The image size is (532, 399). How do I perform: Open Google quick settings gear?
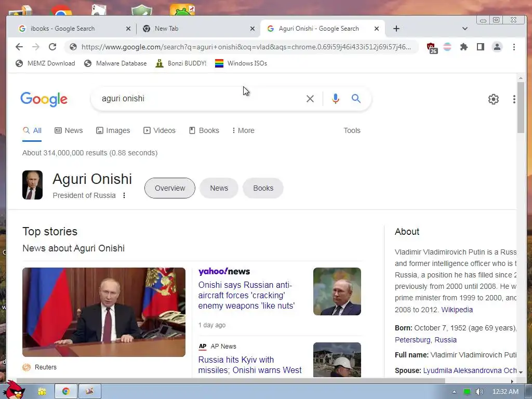click(x=494, y=99)
